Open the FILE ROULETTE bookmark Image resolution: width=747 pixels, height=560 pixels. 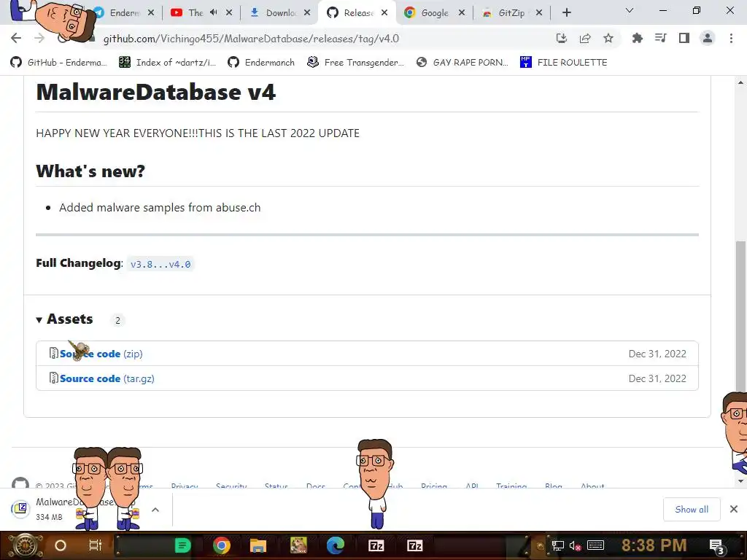(564, 63)
